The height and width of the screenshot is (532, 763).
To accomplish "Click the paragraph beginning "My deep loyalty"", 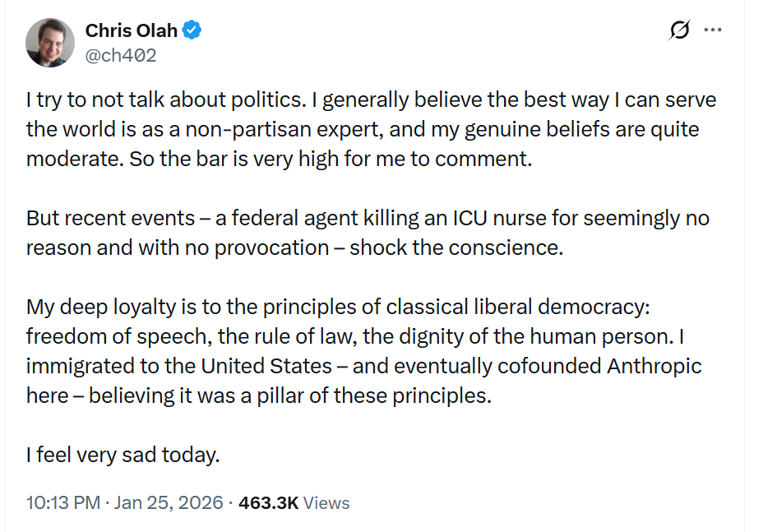I will click(363, 350).
